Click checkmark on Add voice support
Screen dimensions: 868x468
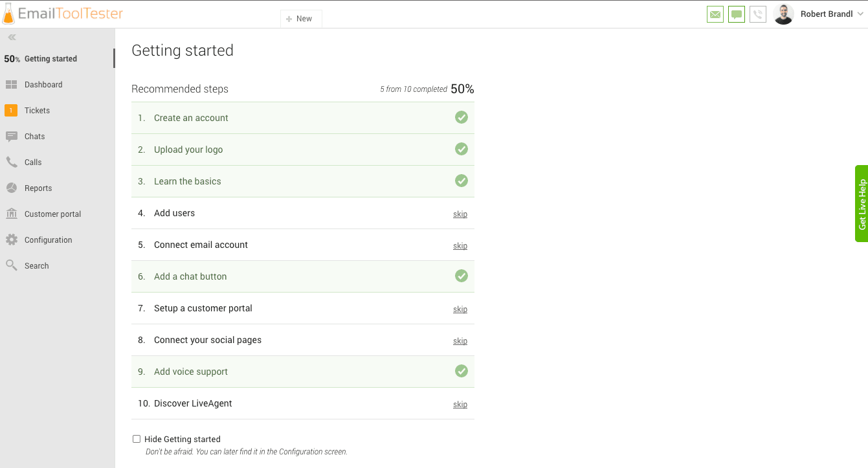461,371
